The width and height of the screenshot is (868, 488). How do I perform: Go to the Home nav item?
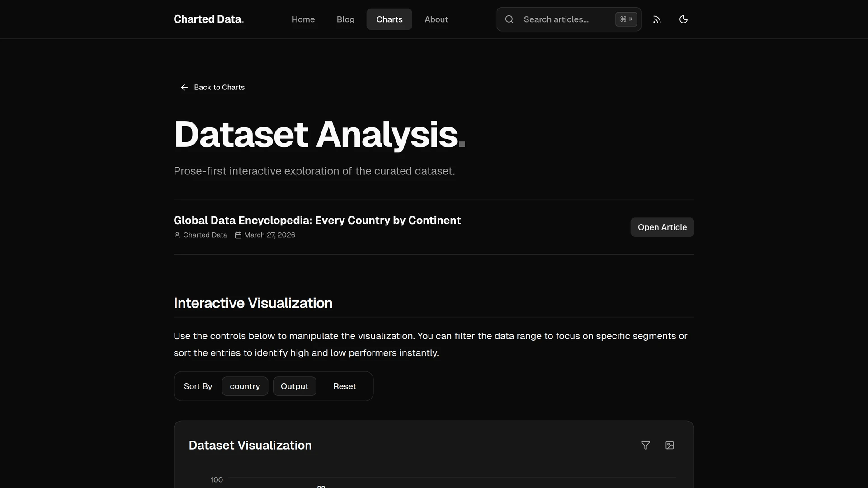coord(303,19)
